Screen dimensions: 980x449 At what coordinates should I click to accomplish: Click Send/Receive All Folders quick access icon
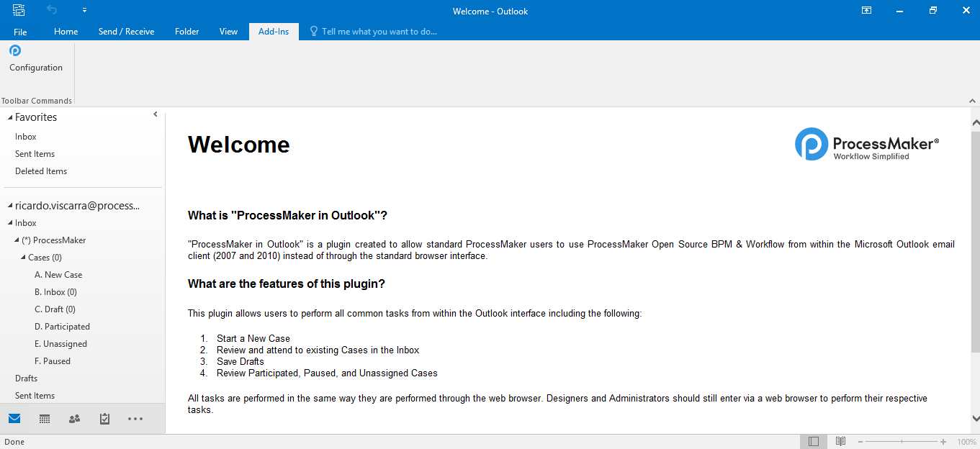tap(19, 10)
